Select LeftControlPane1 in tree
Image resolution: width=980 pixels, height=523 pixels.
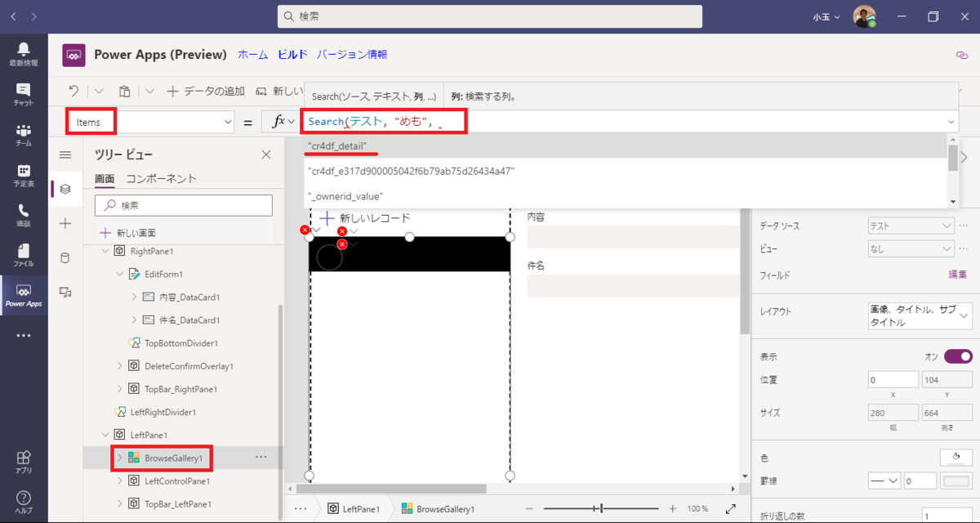pyautogui.click(x=176, y=481)
